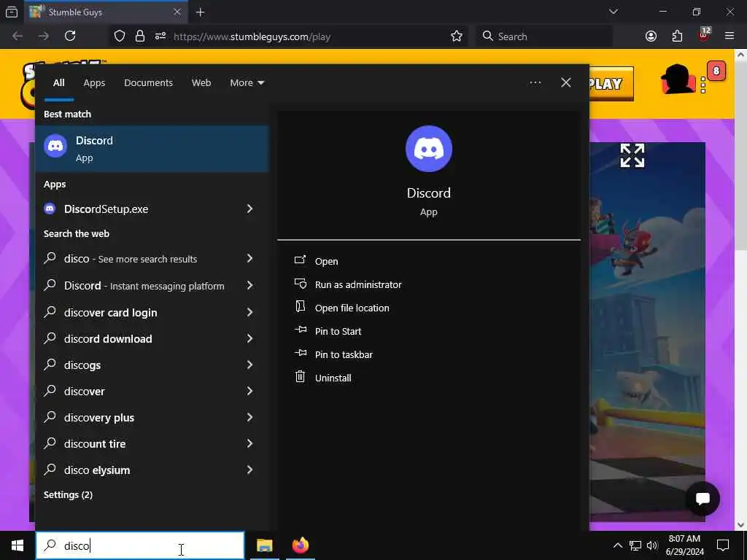
Task: Open the list all tabs dropdown
Action: [x=614, y=12]
